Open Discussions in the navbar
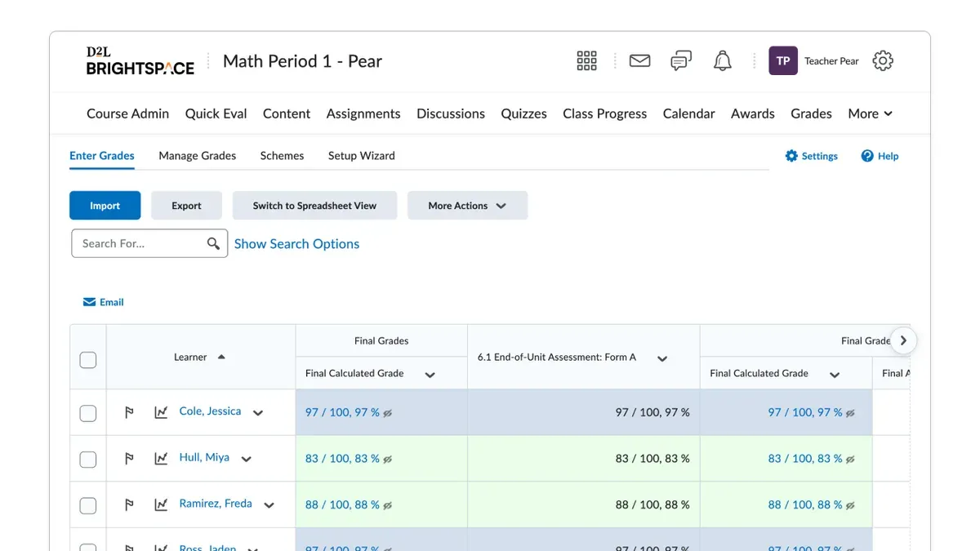The image size is (980, 551). tap(451, 113)
